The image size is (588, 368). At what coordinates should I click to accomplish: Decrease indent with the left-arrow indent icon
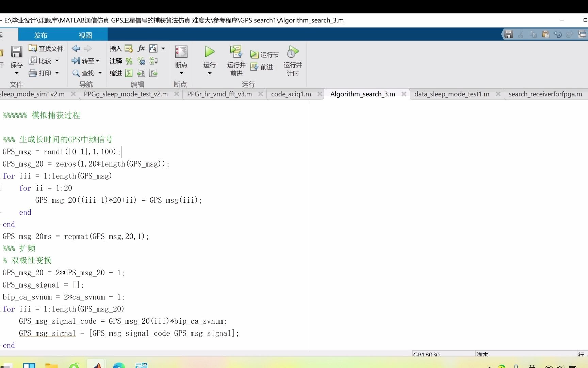point(153,73)
